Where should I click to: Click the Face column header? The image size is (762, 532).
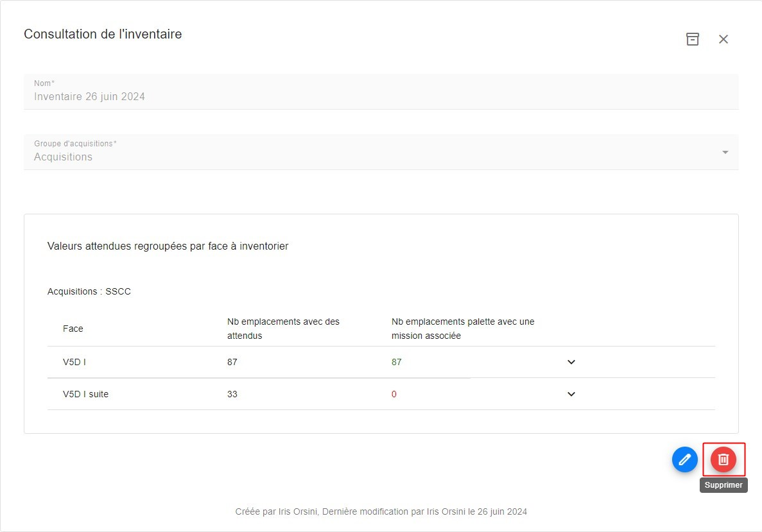(x=73, y=329)
